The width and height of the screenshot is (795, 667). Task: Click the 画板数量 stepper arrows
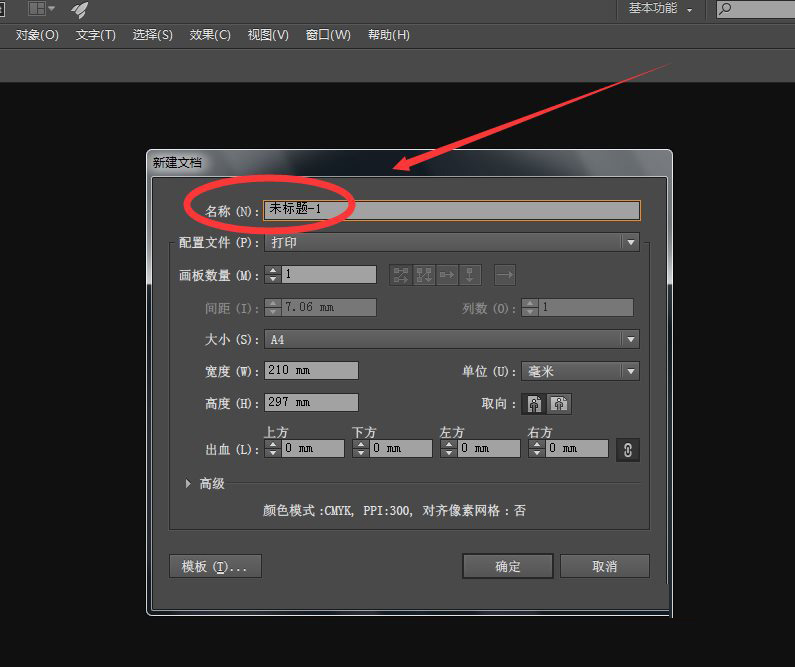click(x=273, y=274)
